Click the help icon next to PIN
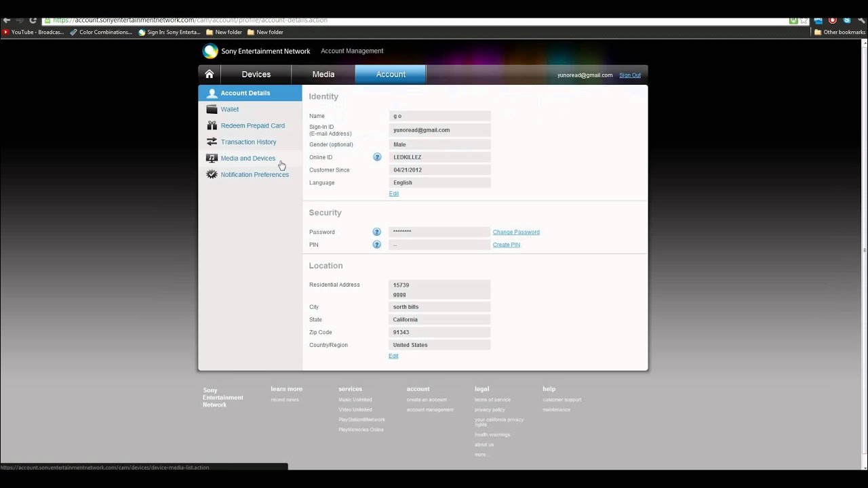868x488 pixels. (377, 245)
